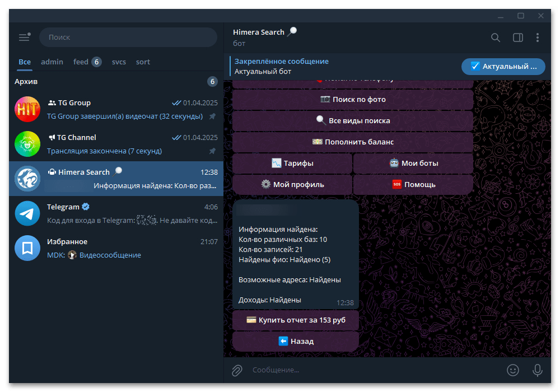Click the 'Кол-во записей: 21' message line
This screenshot has height=392, width=560.
click(x=270, y=250)
